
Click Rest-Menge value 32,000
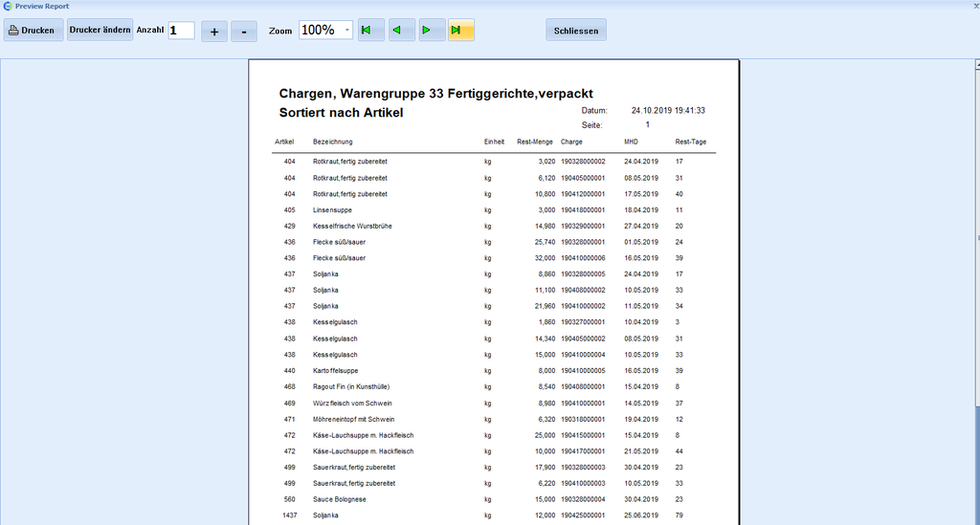click(545, 258)
